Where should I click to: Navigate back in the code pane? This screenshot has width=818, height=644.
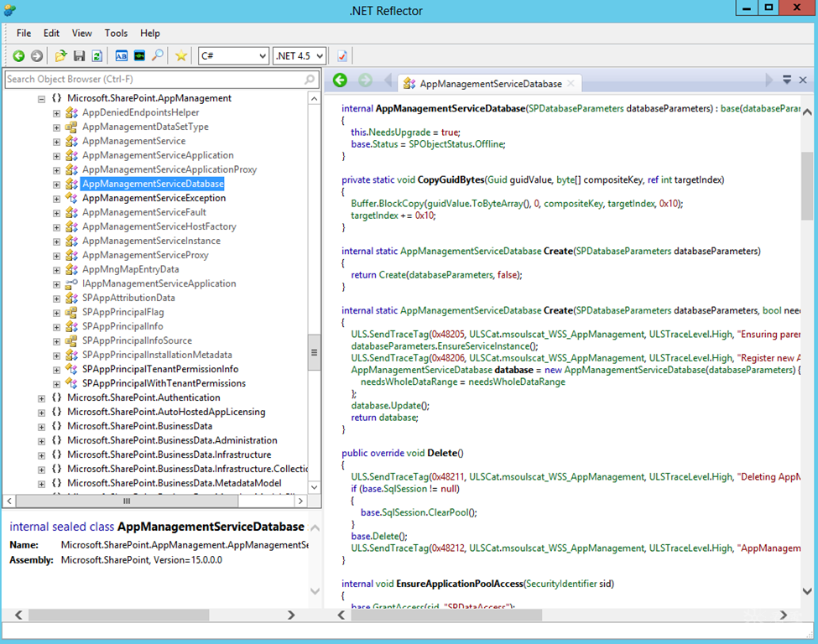[x=340, y=80]
